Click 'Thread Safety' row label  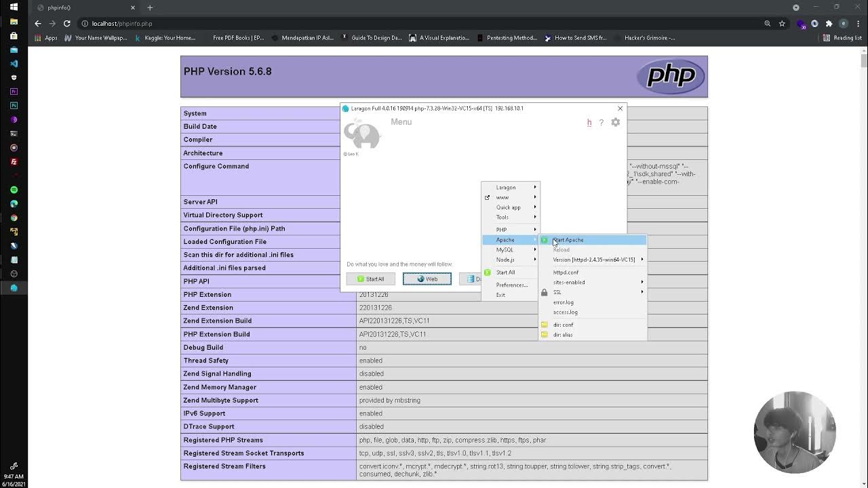point(205,361)
